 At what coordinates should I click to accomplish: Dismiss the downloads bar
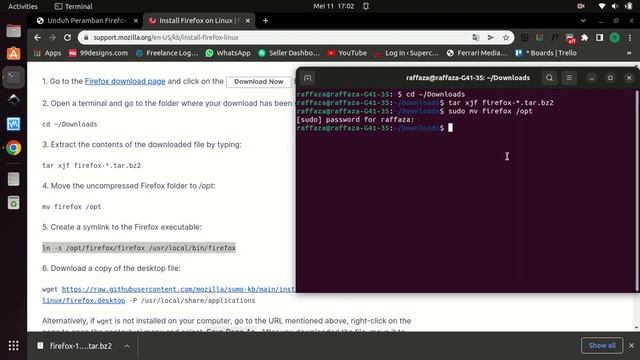(631, 345)
